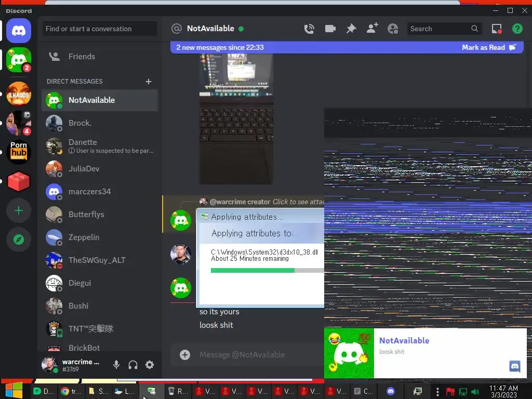Open DM with TheSWGuy_ALT
The width and height of the screenshot is (532, 399).
click(99, 260)
